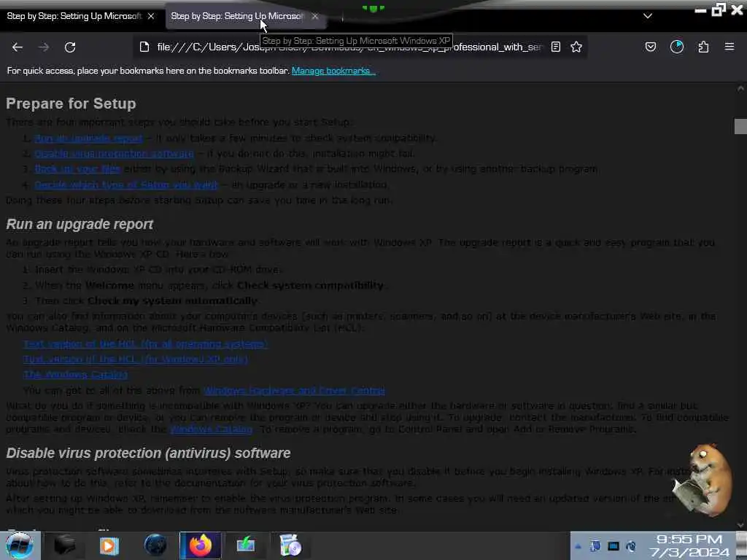This screenshot has width=747, height=560.
Task: Open the 9:55 PM clock in tray
Action: click(689, 546)
